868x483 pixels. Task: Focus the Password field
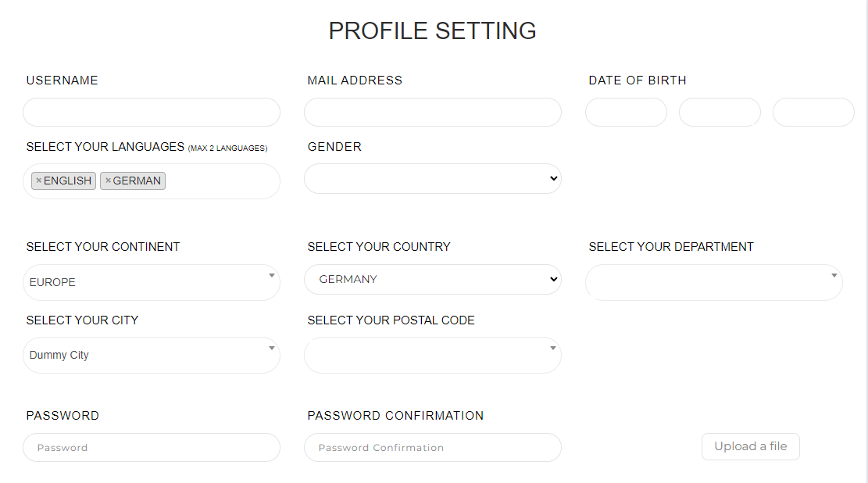point(152,448)
